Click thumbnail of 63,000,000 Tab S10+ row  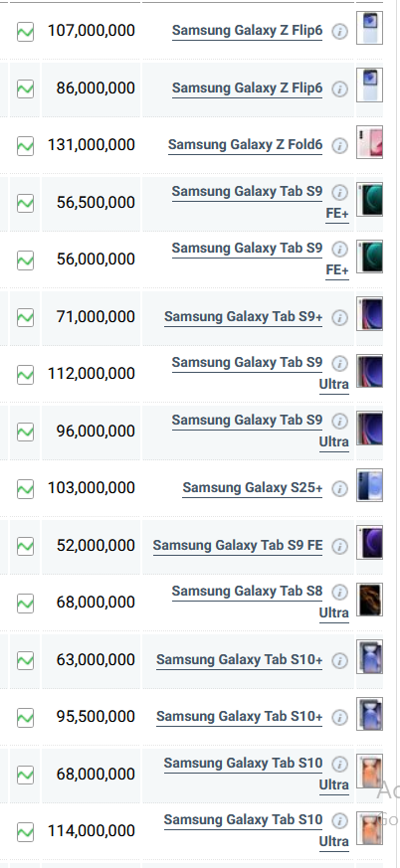(369, 657)
